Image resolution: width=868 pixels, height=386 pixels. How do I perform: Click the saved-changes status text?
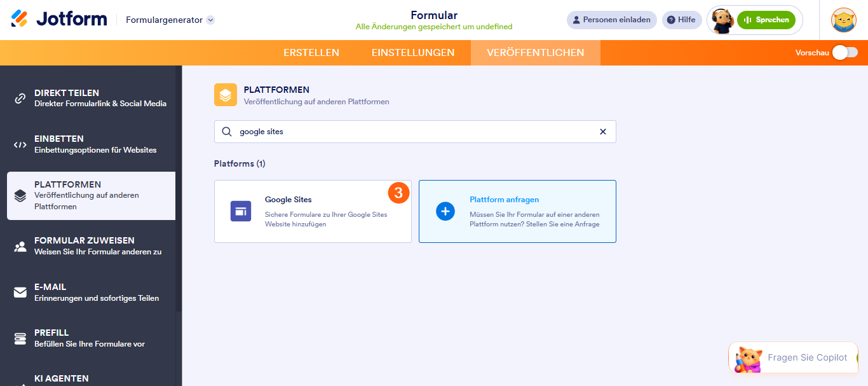click(x=434, y=27)
